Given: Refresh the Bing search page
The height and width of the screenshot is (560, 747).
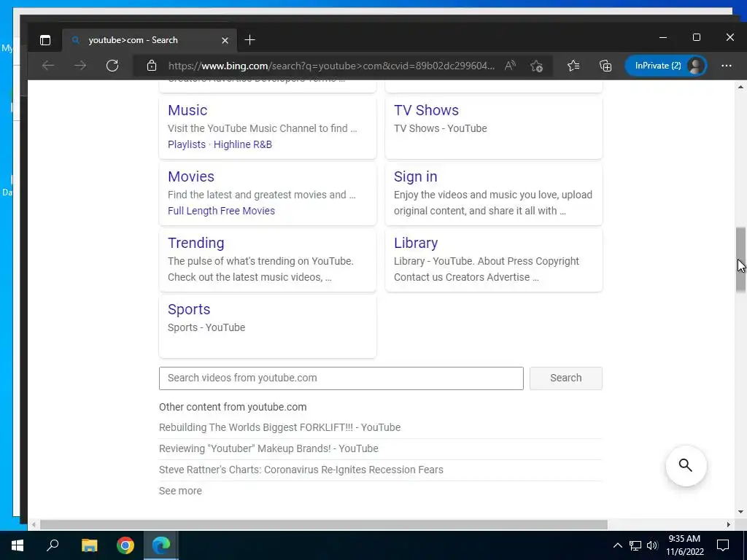Looking at the screenshot, I should 112,66.
